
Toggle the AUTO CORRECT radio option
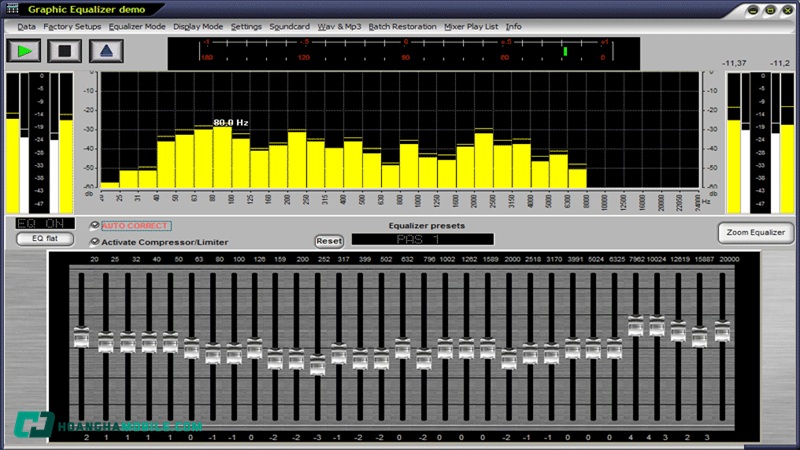[x=95, y=226]
